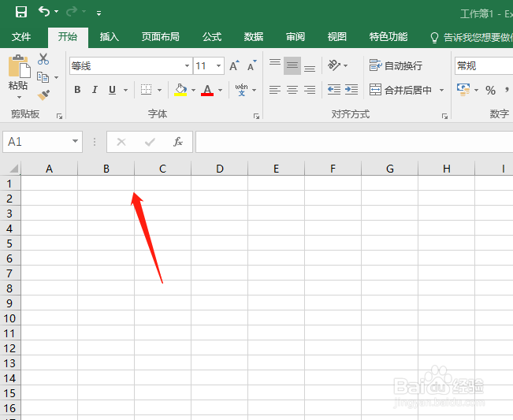Click the Orientation text angle icon
Image resolution: width=513 pixels, height=420 pixels.
point(334,65)
